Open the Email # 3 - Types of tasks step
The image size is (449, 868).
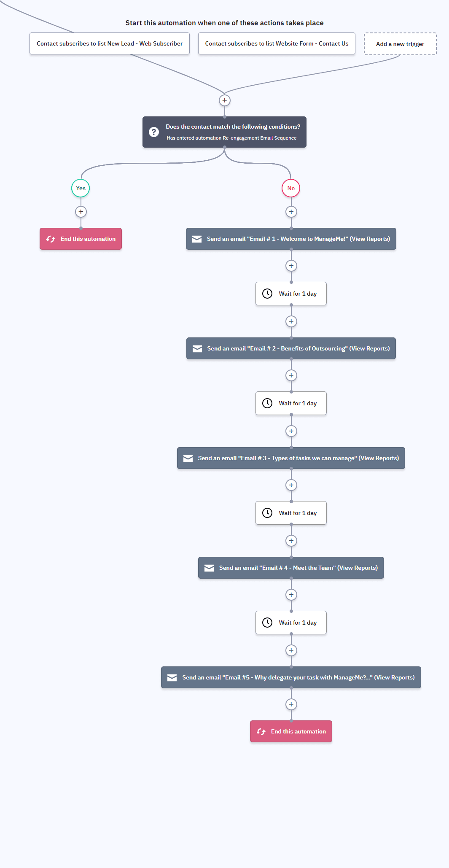pos(291,458)
